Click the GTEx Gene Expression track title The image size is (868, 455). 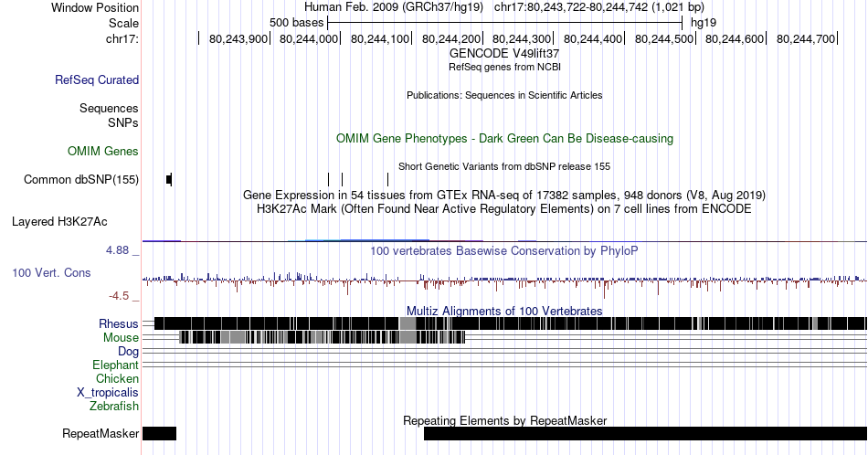(504, 195)
